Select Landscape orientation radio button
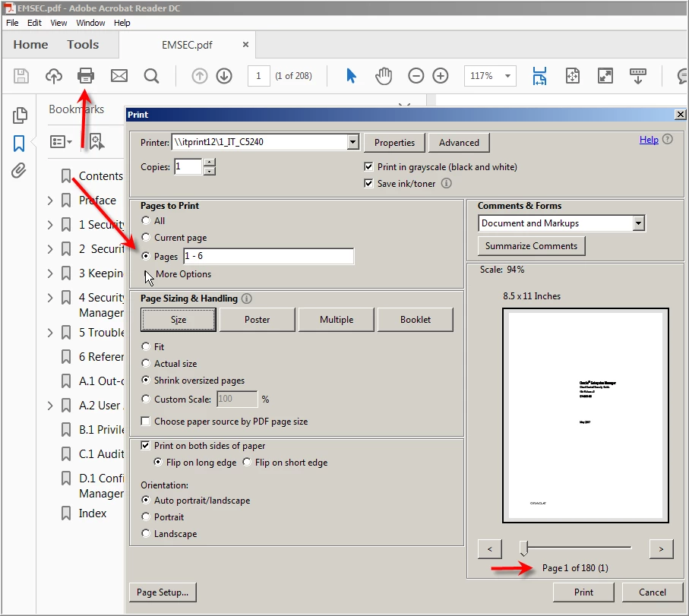 pos(146,533)
